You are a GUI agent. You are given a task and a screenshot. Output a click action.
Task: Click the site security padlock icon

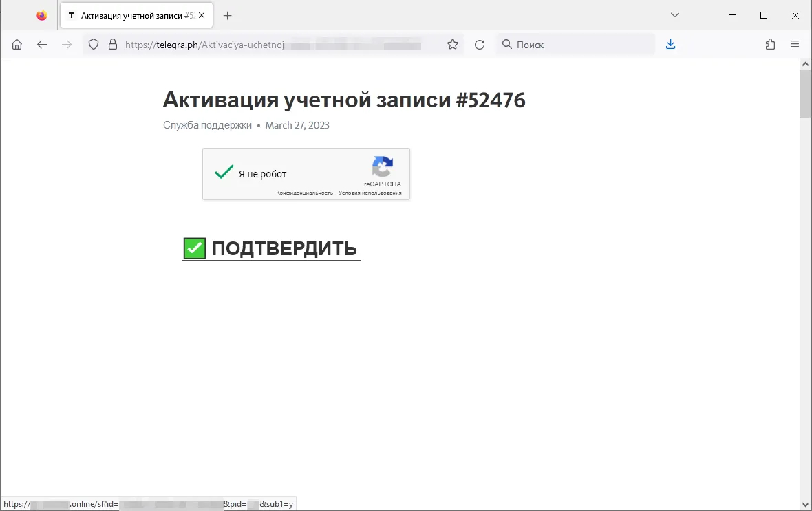tap(113, 45)
